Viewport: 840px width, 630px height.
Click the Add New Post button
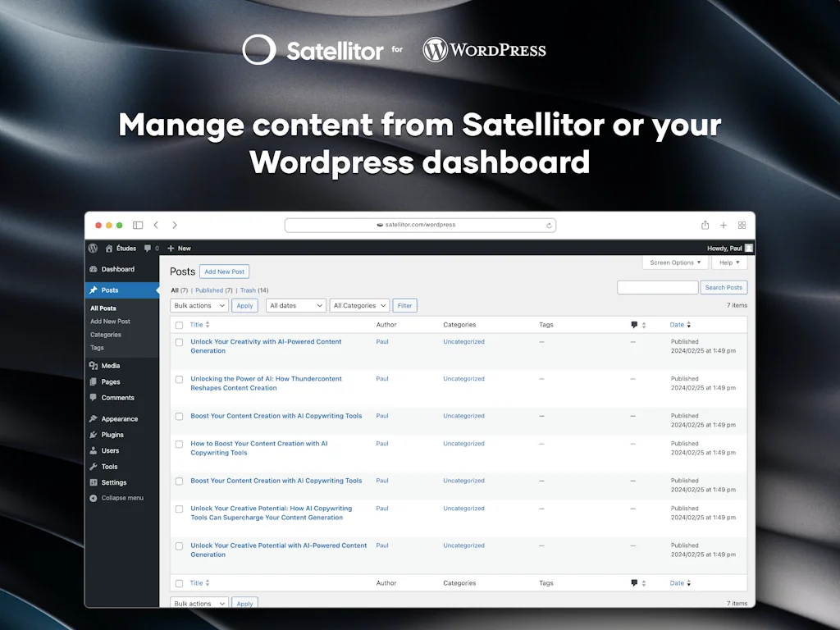point(224,272)
